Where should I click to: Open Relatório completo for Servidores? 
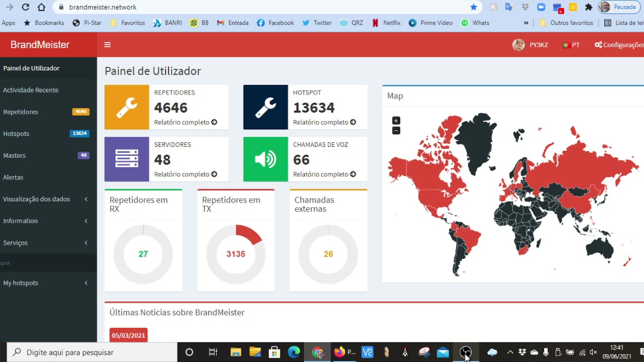[186, 174]
